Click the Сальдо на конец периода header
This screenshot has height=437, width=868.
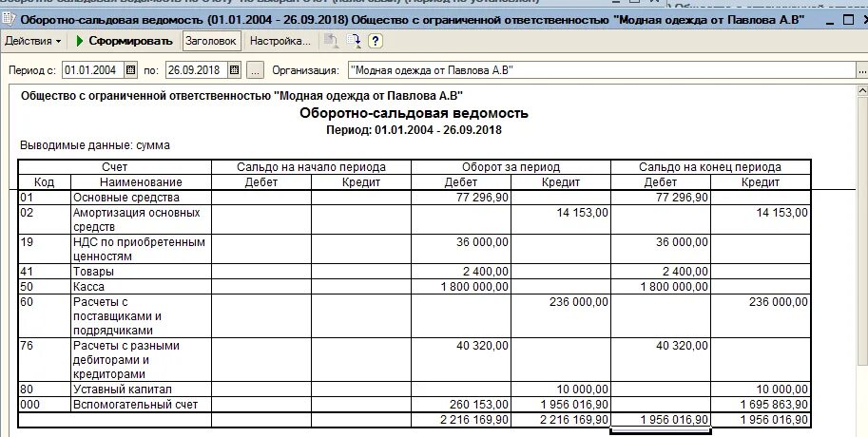coord(711,167)
